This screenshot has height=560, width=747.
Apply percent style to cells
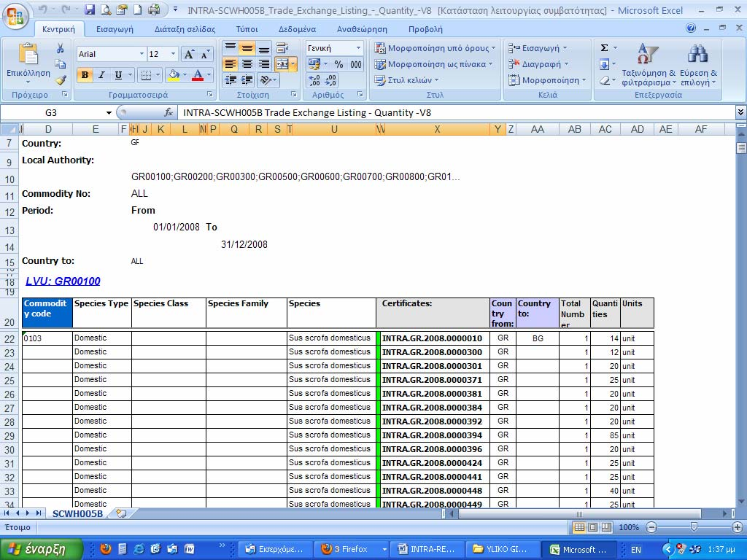point(338,64)
